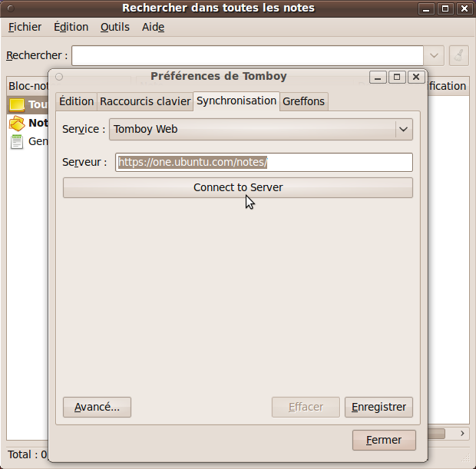
Task: Open the Service combo box showing Tomboy Web
Action: tap(261, 129)
